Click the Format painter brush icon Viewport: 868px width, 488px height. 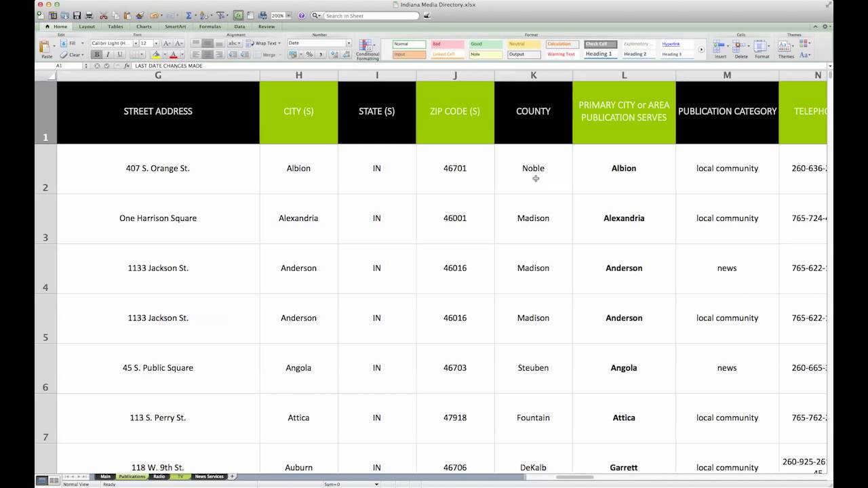140,16
